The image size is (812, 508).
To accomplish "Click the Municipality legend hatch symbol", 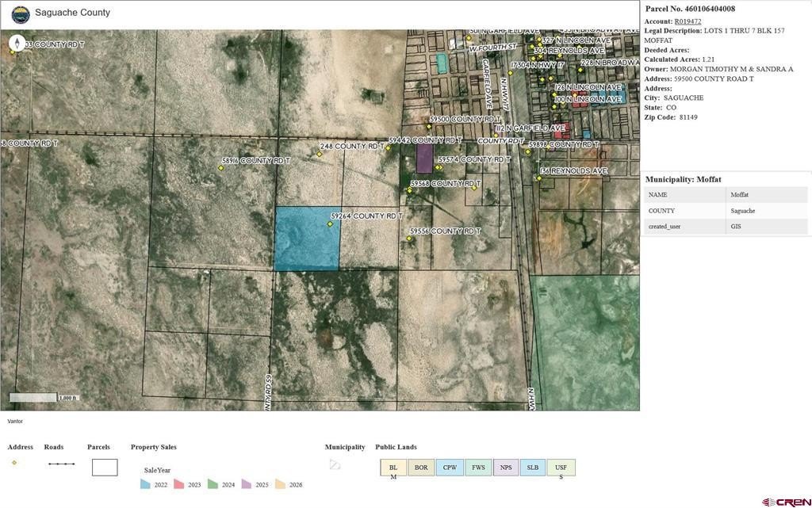I will pos(335,464).
